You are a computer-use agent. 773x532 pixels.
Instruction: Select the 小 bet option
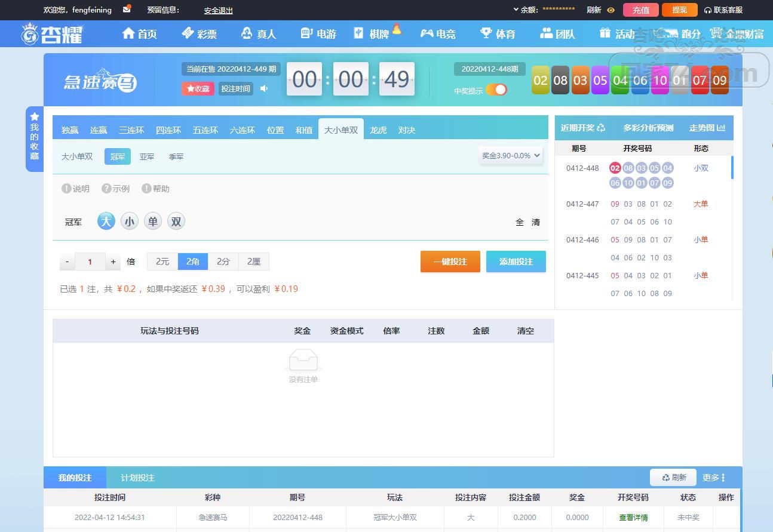click(x=130, y=222)
